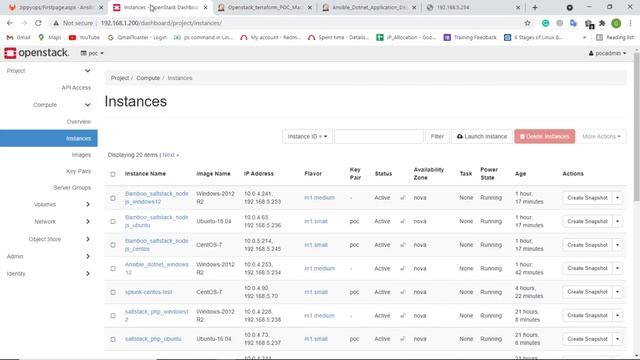
Task: Select Bamboo_saltstack_nodejs_ubuntu row checkbox
Action: (x=113, y=222)
